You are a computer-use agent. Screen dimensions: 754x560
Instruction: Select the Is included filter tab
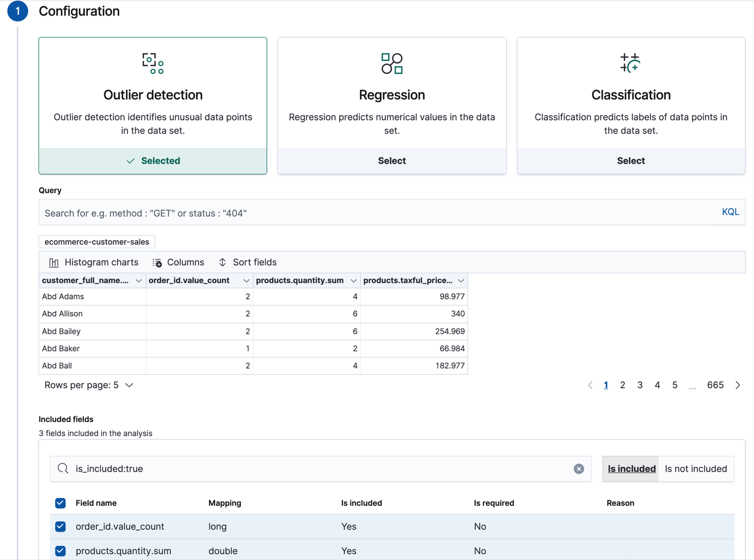point(631,468)
